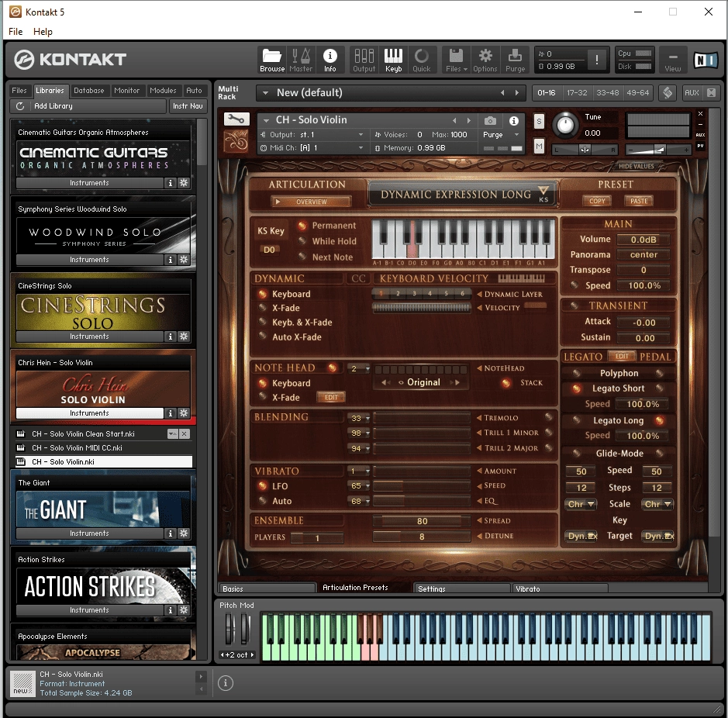
Task: Select Auto vibrato mode
Action: point(262,501)
